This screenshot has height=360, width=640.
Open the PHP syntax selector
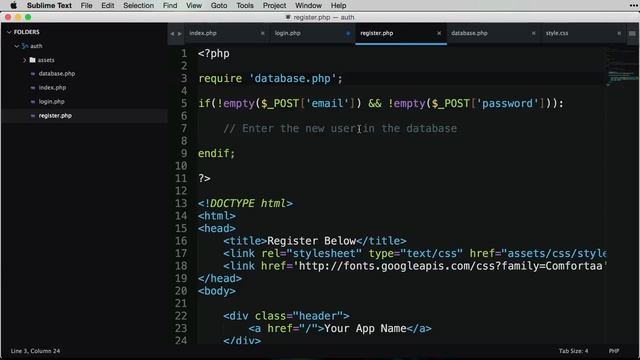click(614, 351)
